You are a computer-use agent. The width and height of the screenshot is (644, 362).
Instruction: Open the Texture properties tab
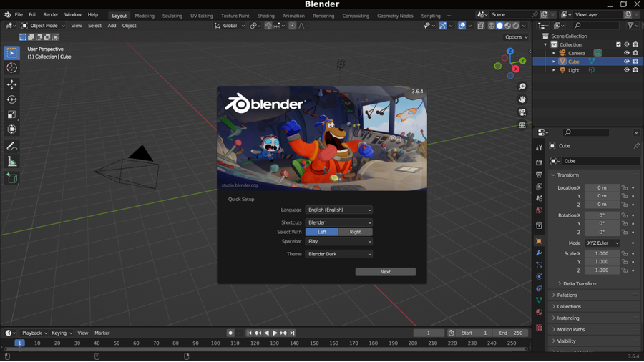point(540,328)
